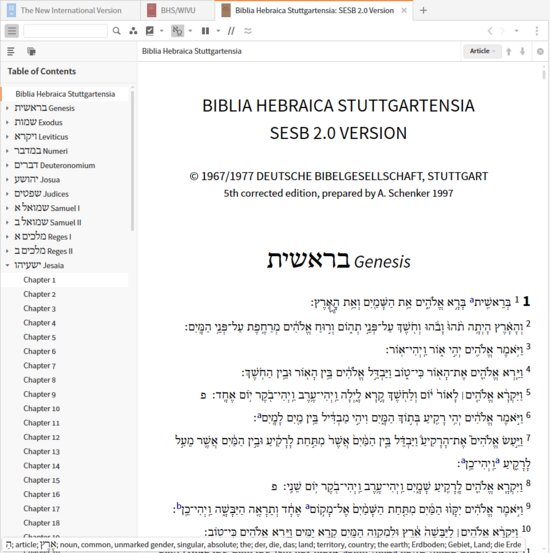Expand the Samuel I tree node
This screenshot has height=553, width=550.
[x=7, y=208]
